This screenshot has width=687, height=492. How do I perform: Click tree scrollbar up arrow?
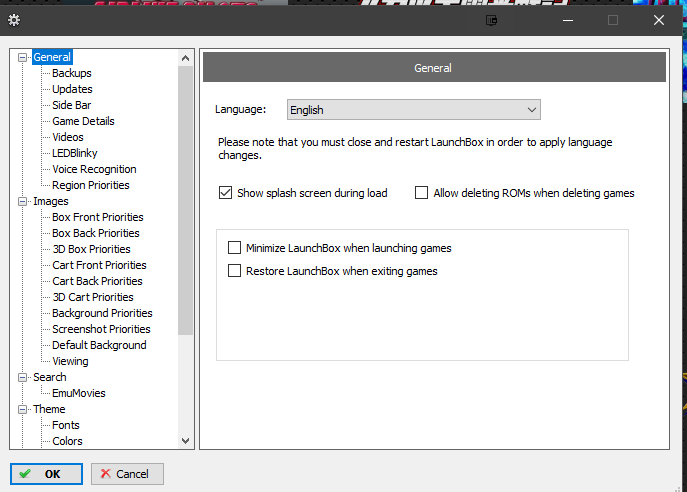[x=185, y=58]
